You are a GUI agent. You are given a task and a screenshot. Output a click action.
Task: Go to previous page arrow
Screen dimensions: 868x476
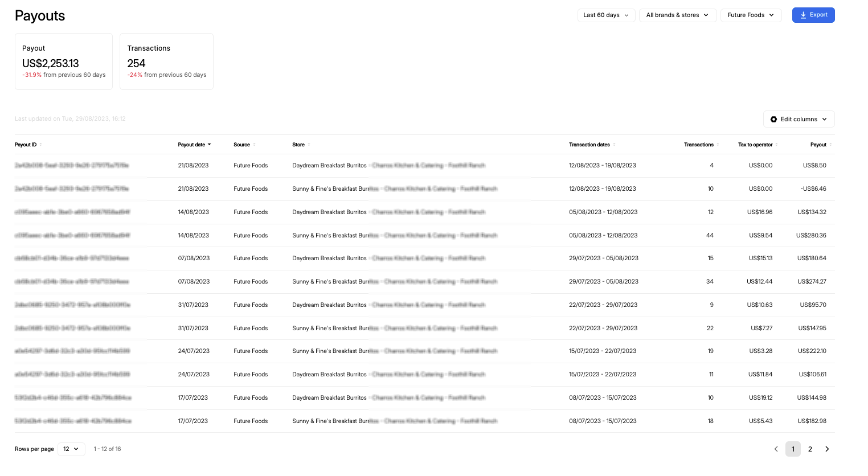776,449
